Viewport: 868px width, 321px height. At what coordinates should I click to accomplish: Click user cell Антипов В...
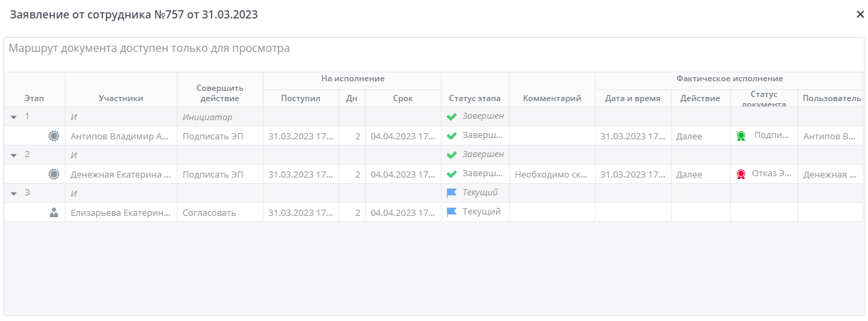(831, 136)
